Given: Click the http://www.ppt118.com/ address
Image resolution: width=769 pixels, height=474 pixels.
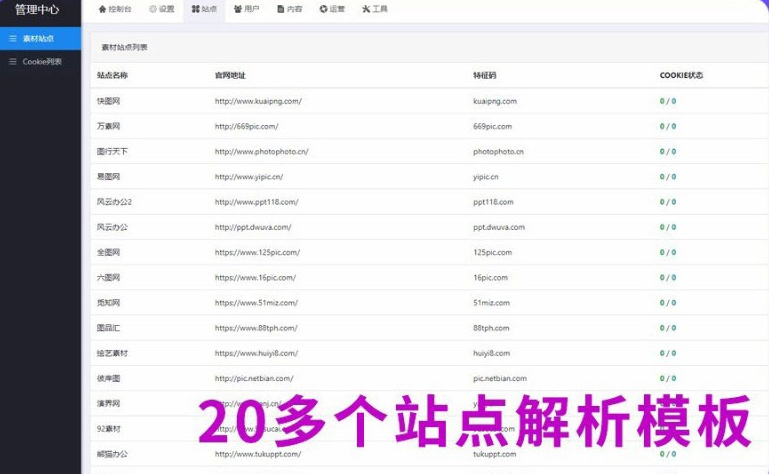Looking at the screenshot, I should pos(256,202).
